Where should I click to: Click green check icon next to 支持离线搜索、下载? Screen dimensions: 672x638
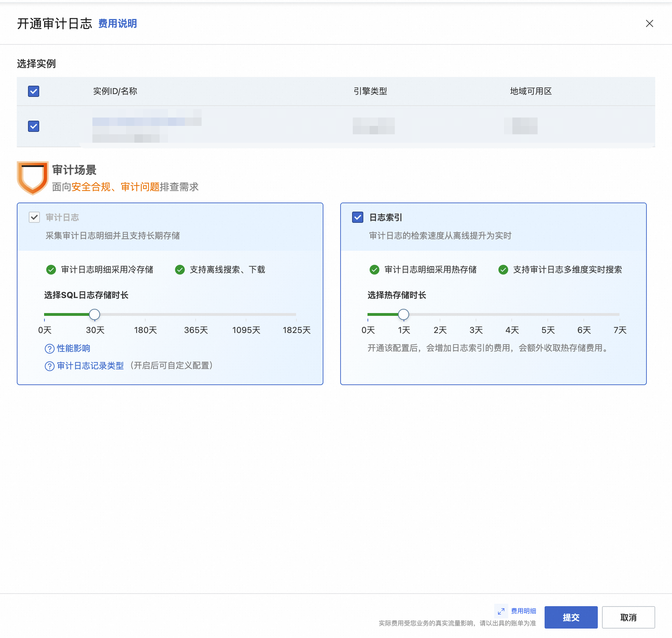[x=180, y=270]
